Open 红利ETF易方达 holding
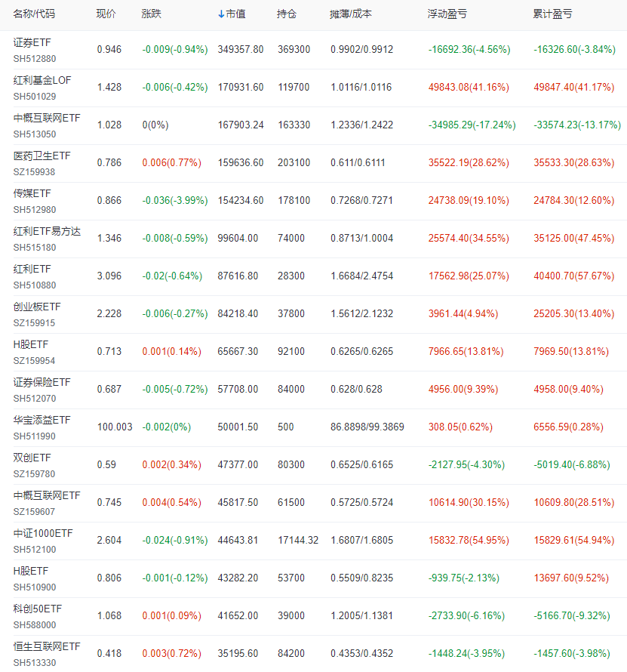The height and width of the screenshot is (672, 627). click(47, 231)
